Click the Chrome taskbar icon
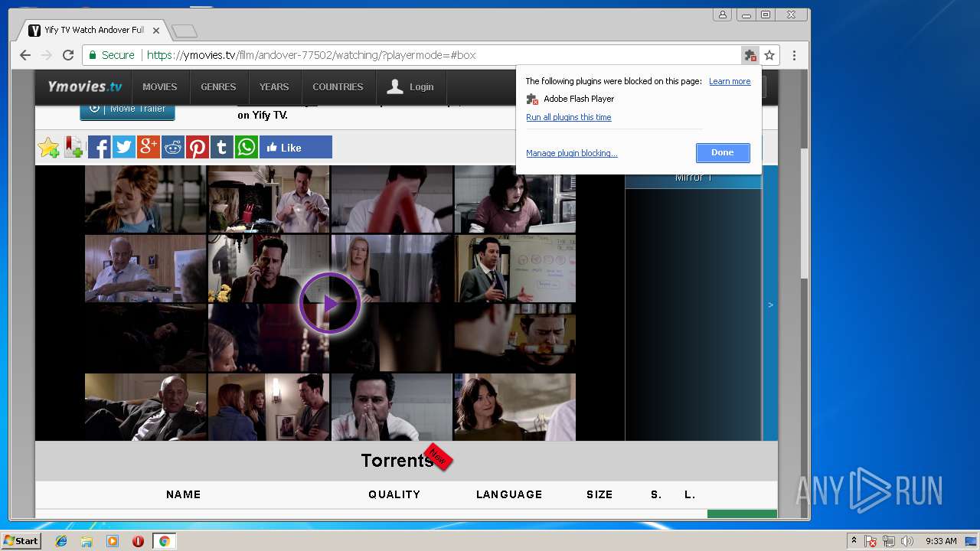The width and height of the screenshot is (980, 551). point(164,541)
